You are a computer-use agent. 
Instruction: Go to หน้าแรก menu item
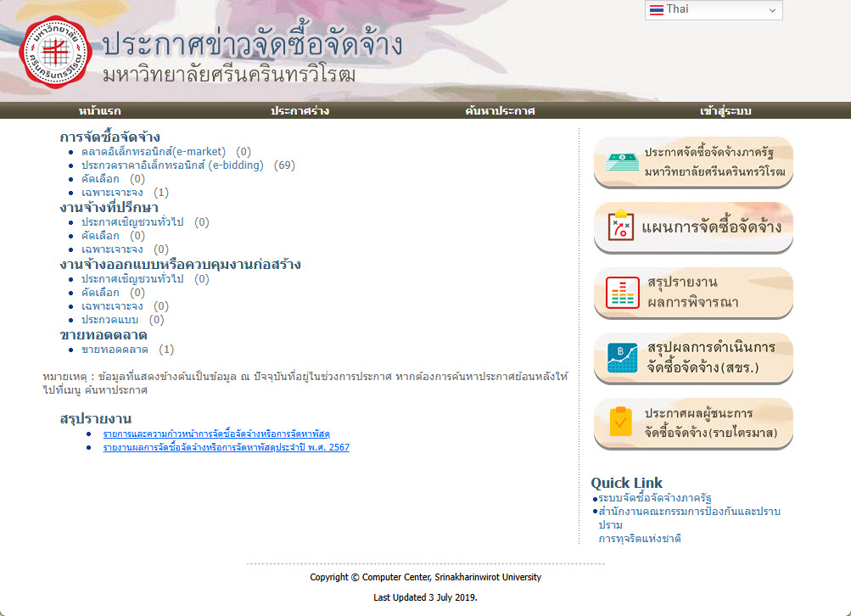[99, 111]
